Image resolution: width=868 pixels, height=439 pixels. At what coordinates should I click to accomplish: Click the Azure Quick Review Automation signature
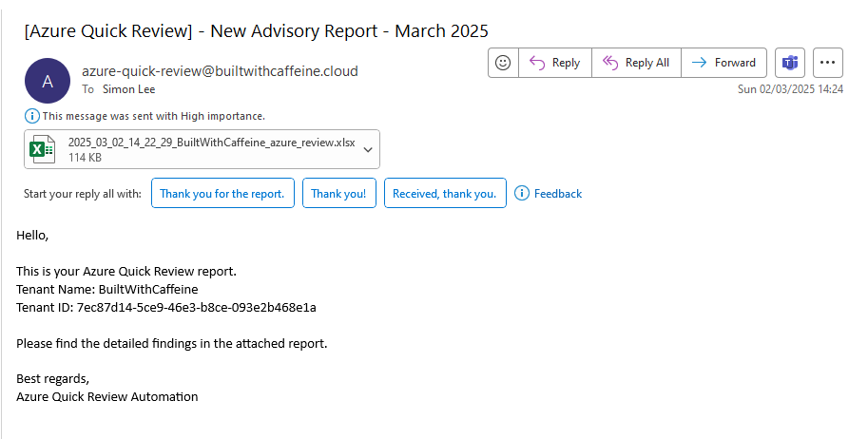106,396
